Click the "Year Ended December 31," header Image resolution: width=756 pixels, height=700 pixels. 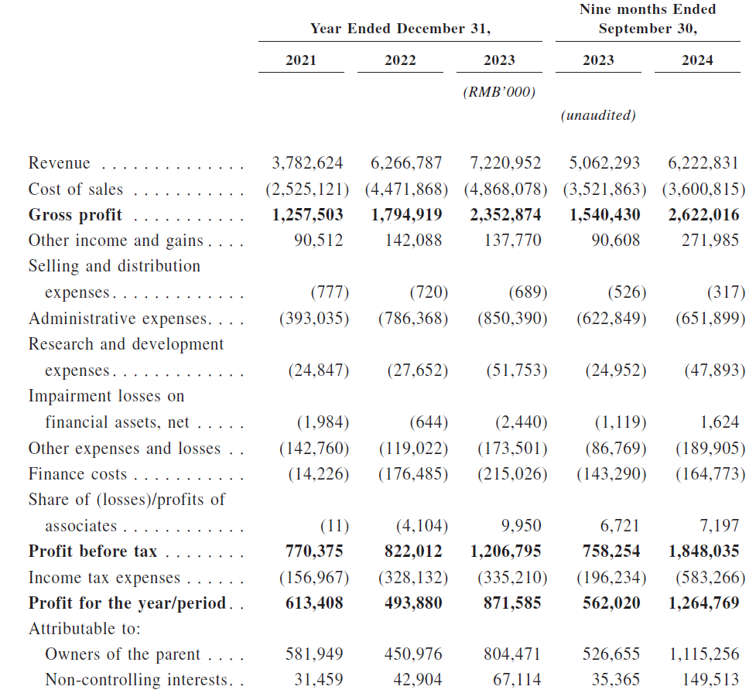[400, 29]
